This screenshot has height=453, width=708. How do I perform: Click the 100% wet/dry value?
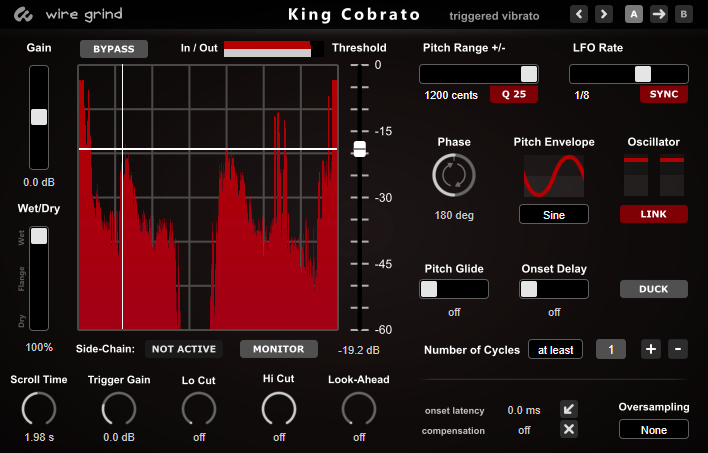click(x=39, y=348)
